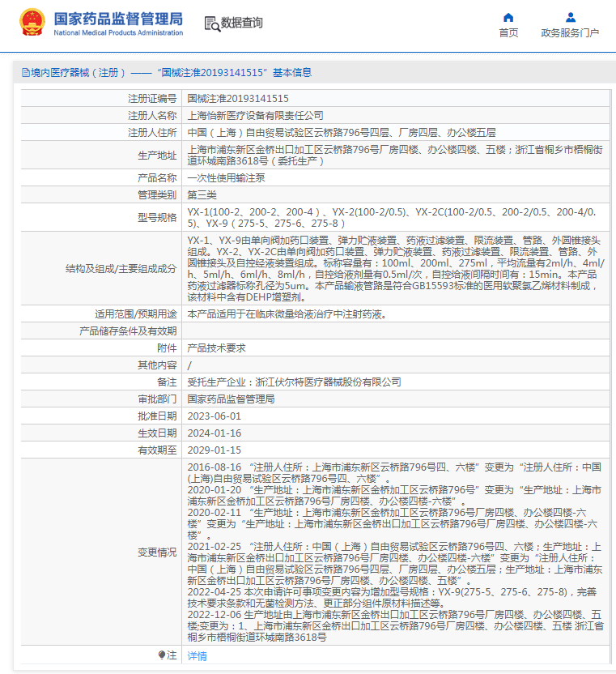Click the 产品储存条件及有效期 row label
Viewport: 616px width, 674px height.
click(x=128, y=331)
